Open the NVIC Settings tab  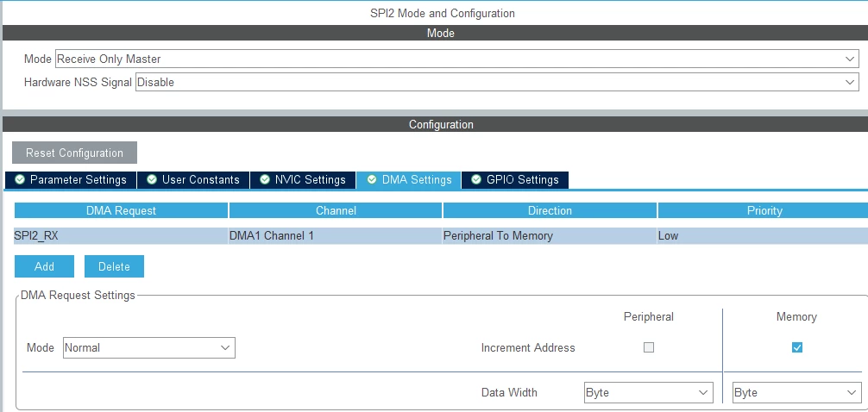click(x=303, y=180)
